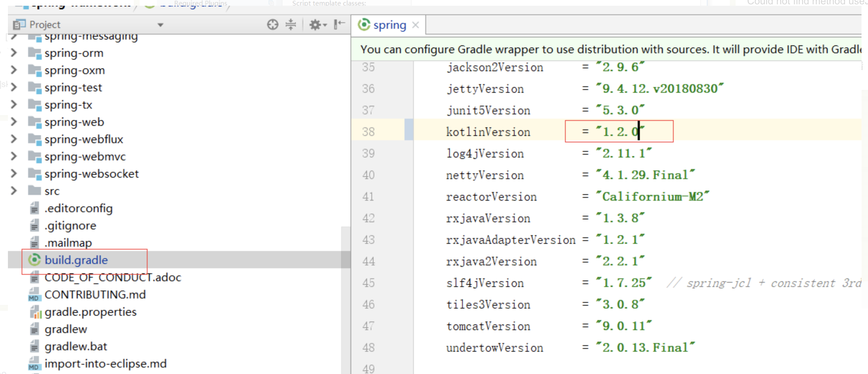Expand the spring-test module
This screenshot has width=868, height=374.
[14, 87]
